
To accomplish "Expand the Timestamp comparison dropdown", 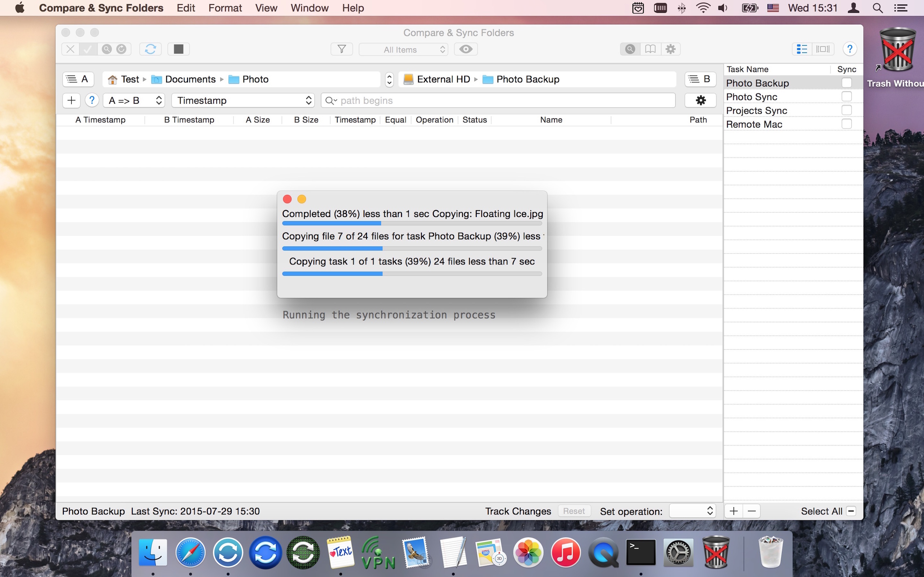I will pyautogui.click(x=243, y=100).
